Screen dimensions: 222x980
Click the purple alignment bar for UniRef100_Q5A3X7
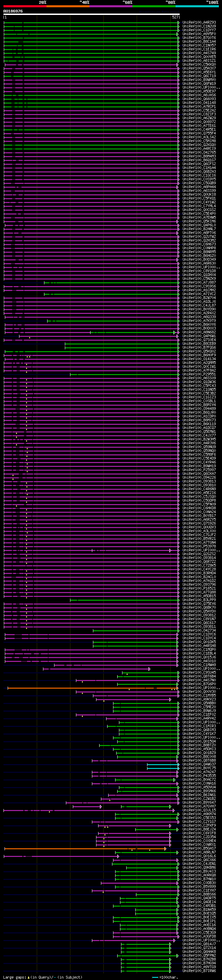tap(92, 68)
